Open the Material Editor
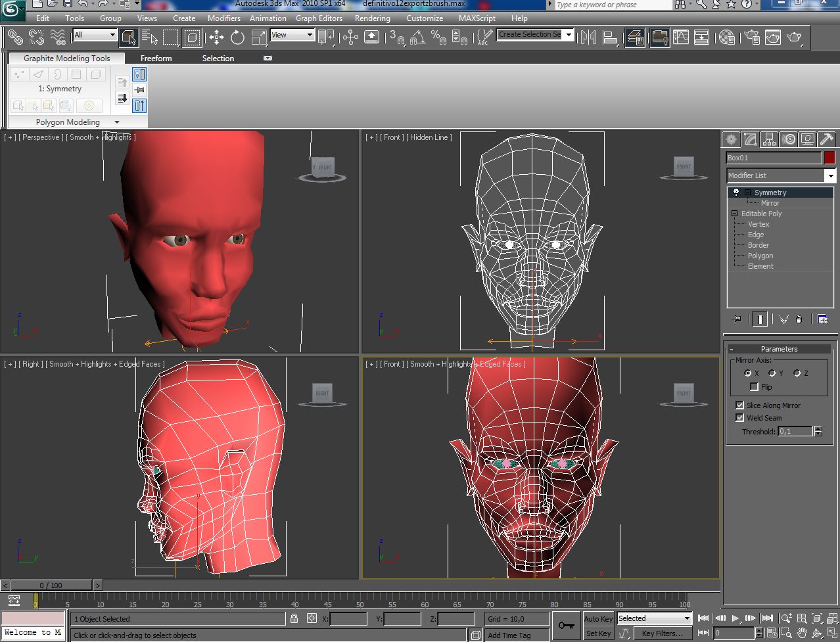Image resolution: width=840 pixels, height=642 pixels. tap(726, 37)
